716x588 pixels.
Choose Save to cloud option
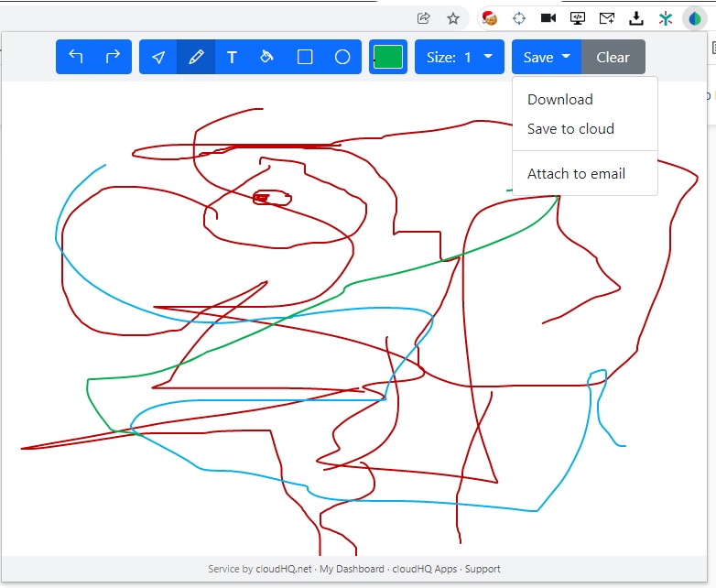(x=570, y=129)
